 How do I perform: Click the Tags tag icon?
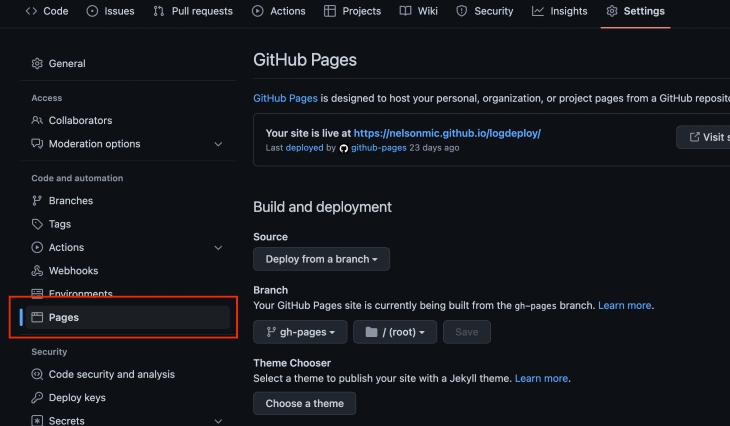click(37, 224)
